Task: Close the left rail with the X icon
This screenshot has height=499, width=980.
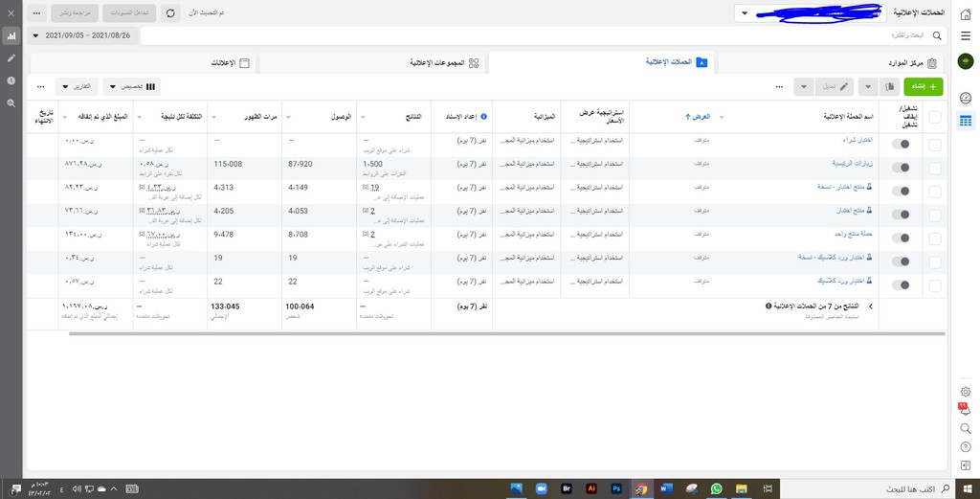Action: [11, 12]
